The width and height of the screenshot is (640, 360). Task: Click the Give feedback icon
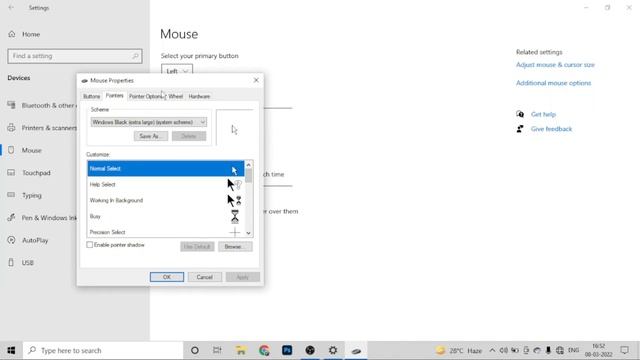tap(520, 129)
